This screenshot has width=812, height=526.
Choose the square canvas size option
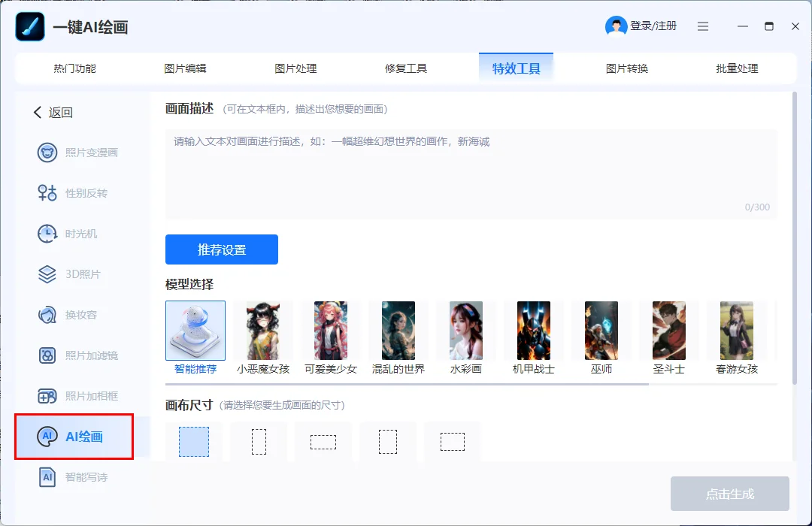click(x=194, y=442)
